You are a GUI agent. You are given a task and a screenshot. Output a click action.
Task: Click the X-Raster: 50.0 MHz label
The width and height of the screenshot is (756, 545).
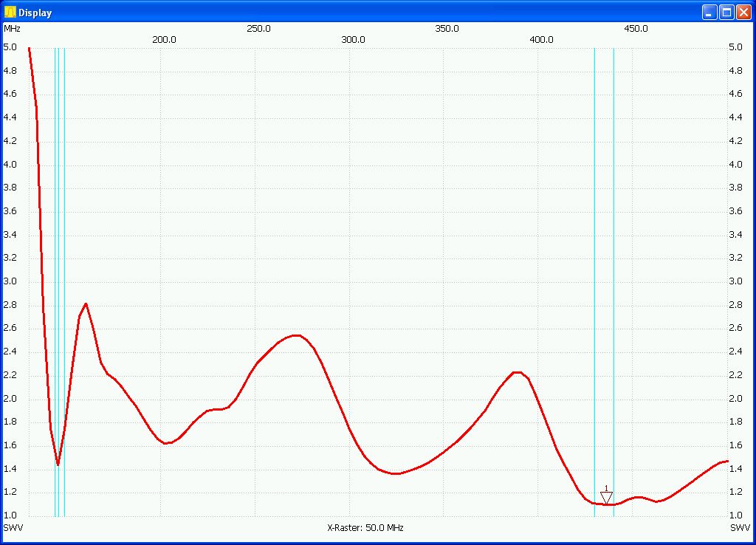[365, 527]
